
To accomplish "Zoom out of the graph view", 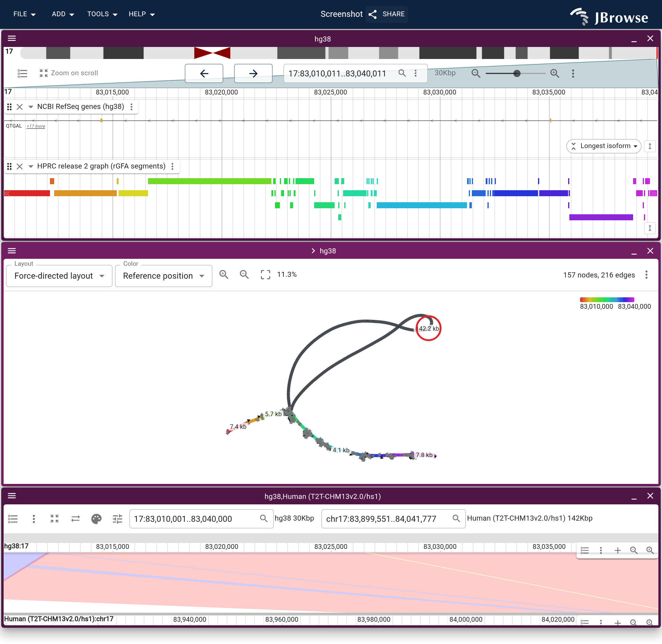I will click(244, 274).
